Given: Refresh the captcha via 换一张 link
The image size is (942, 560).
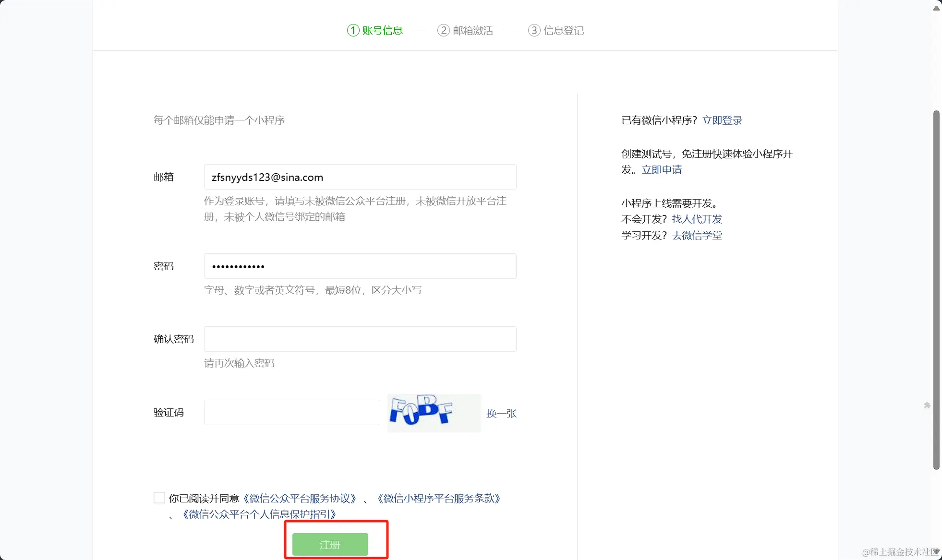Looking at the screenshot, I should pos(501,413).
